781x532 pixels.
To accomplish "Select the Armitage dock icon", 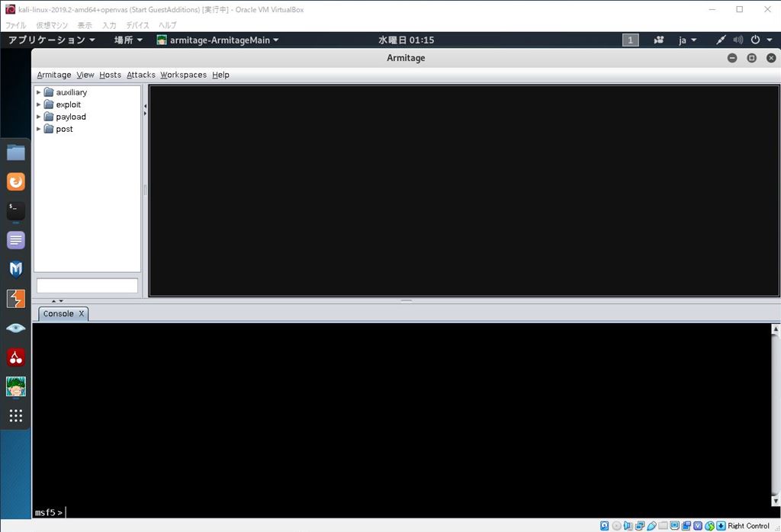I will pos(16,386).
